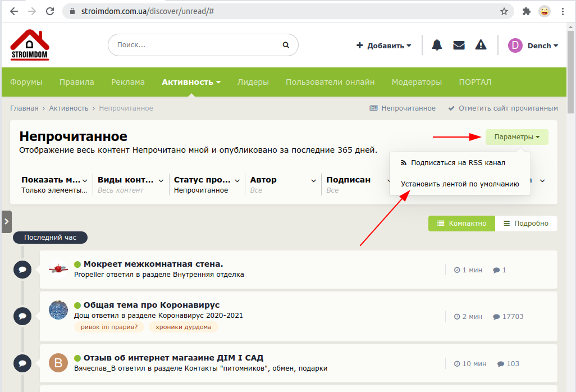The height and width of the screenshot is (392, 576).
Task: Reload the page in the browser
Action: point(50,11)
